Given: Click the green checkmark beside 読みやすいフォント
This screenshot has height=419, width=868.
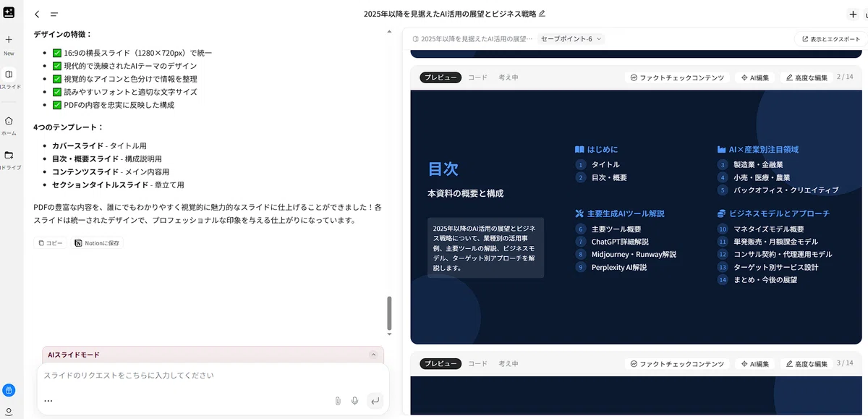Looking at the screenshot, I should (x=57, y=92).
